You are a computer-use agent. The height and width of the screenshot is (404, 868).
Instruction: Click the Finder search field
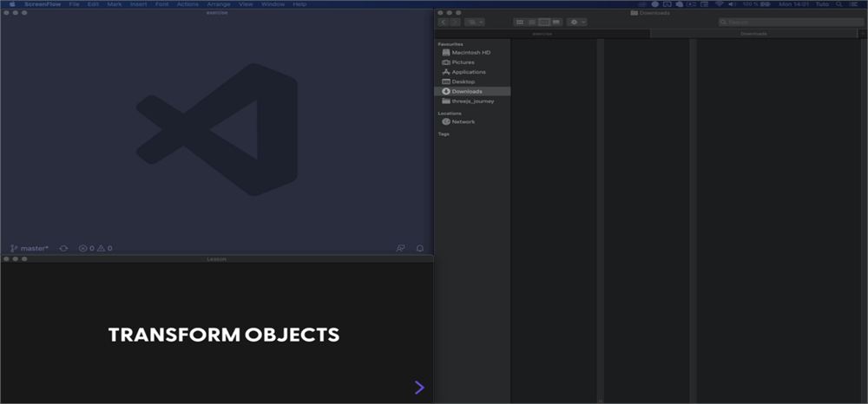(791, 22)
